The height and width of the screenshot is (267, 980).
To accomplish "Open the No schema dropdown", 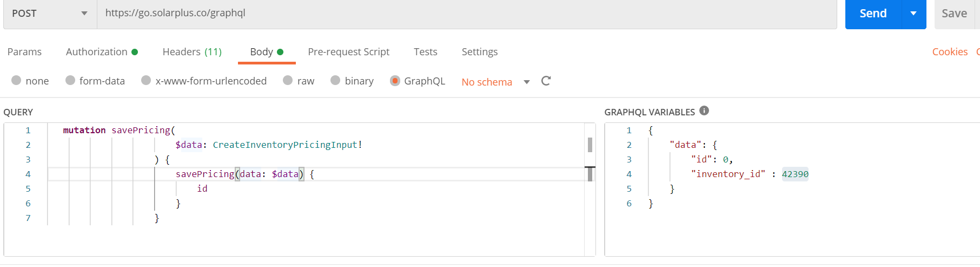I will (x=495, y=82).
